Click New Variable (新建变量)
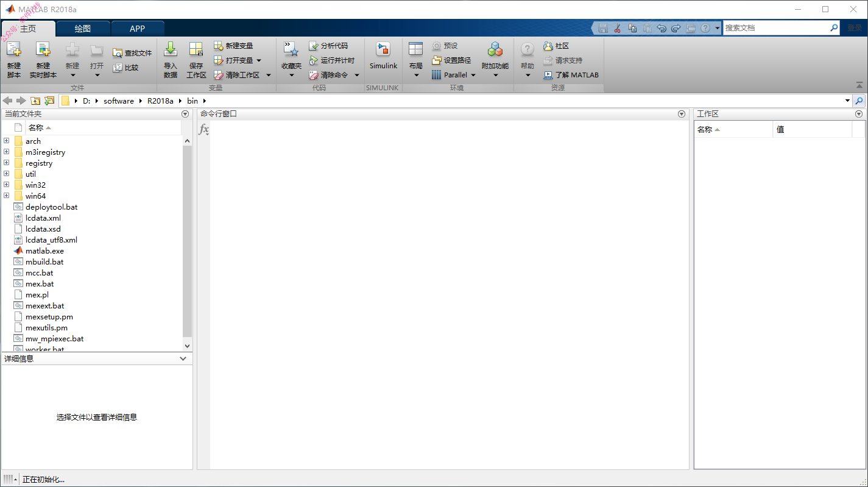 233,46
